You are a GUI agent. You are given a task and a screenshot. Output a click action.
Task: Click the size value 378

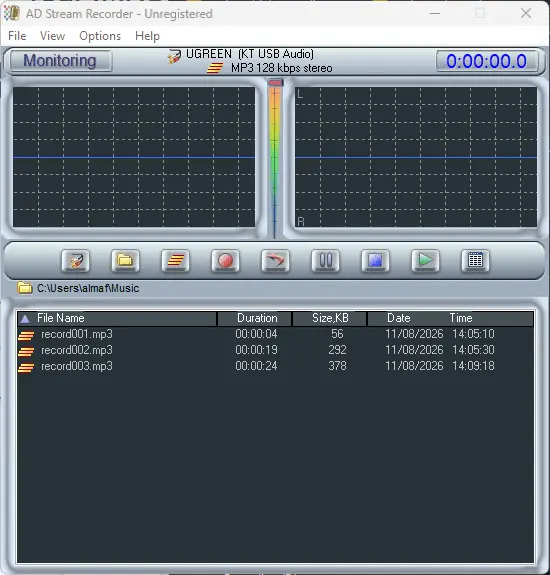pos(337,366)
